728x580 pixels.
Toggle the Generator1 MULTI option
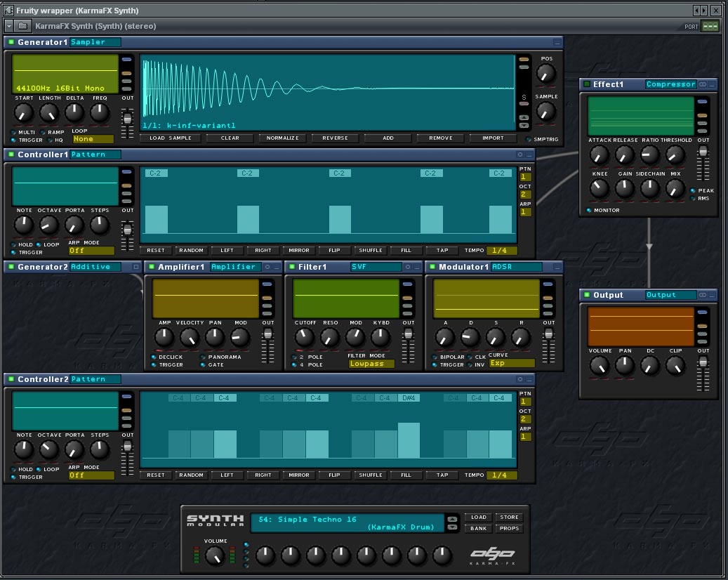point(14,132)
